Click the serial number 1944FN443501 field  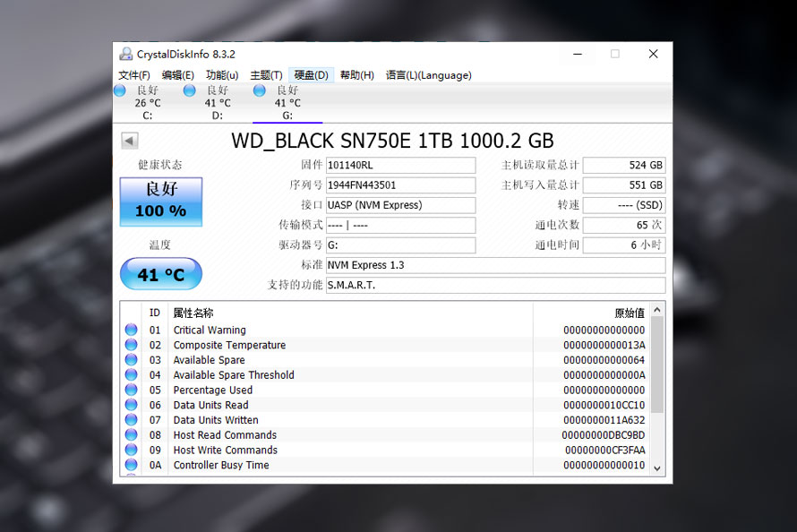400,184
